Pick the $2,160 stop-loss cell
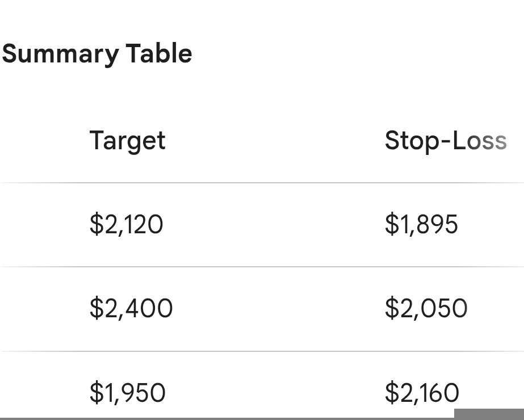This screenshot has width=524, height=420. point(422,393)
